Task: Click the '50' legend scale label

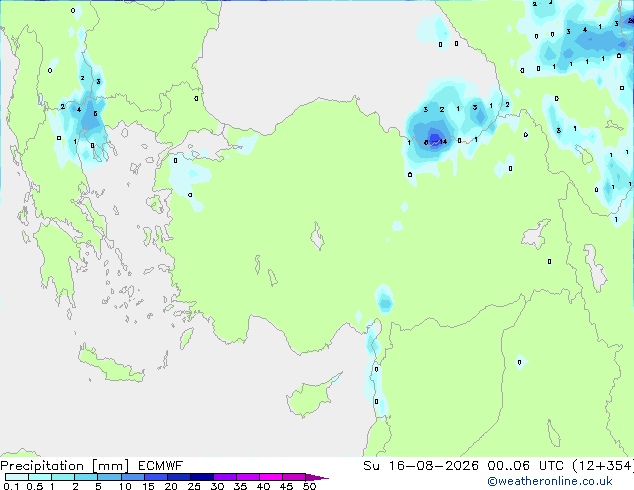Action: [309, 486]
